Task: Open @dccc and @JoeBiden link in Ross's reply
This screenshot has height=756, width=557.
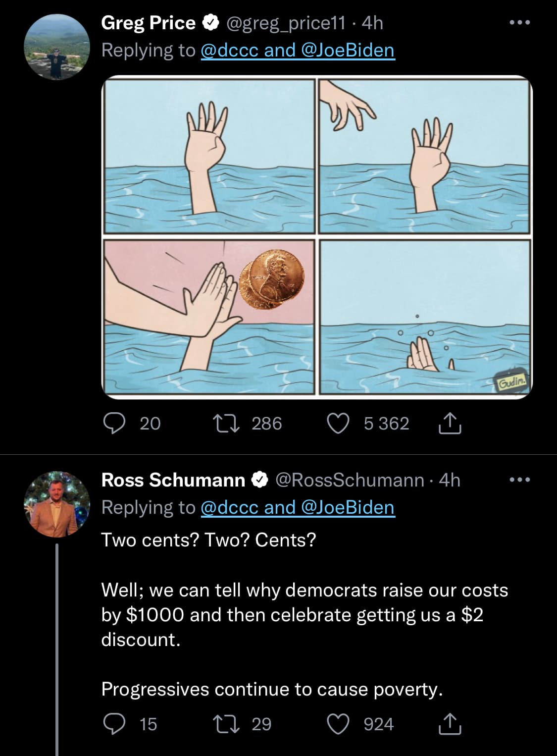Action: pyautogui.click(x=298, y=507)
